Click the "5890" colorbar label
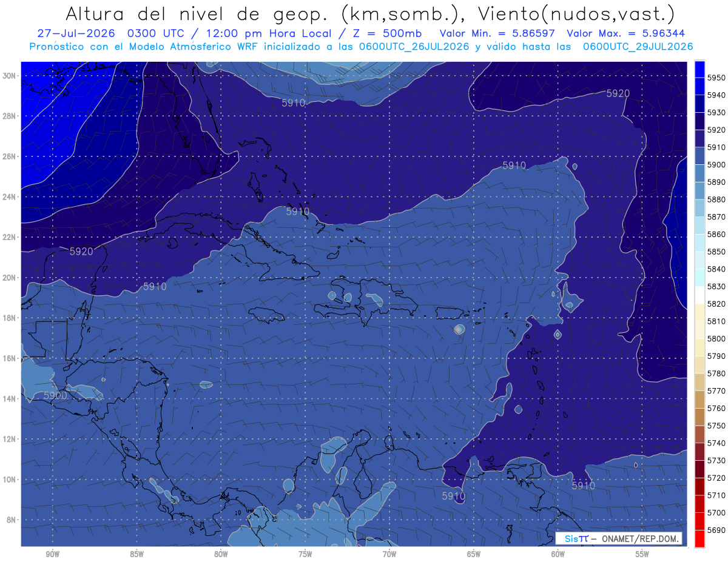 (x=716, y=182)
